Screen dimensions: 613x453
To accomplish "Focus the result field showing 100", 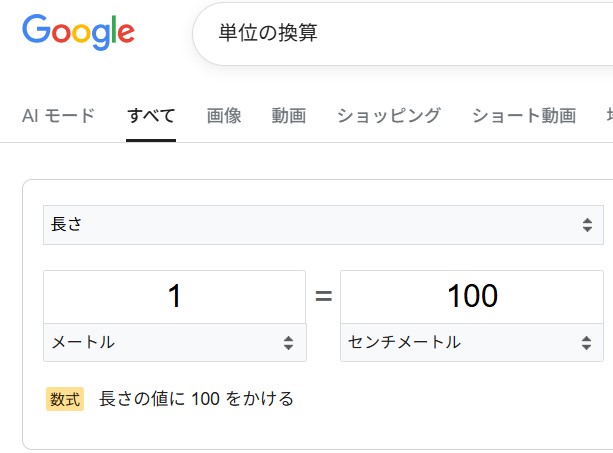I will coord(471,297).
